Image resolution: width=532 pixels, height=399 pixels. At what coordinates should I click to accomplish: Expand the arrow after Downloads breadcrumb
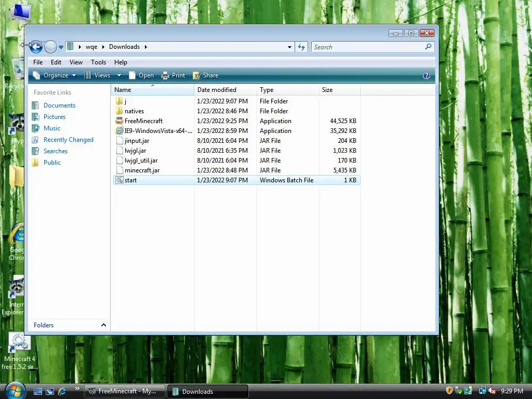click(146, 47)
